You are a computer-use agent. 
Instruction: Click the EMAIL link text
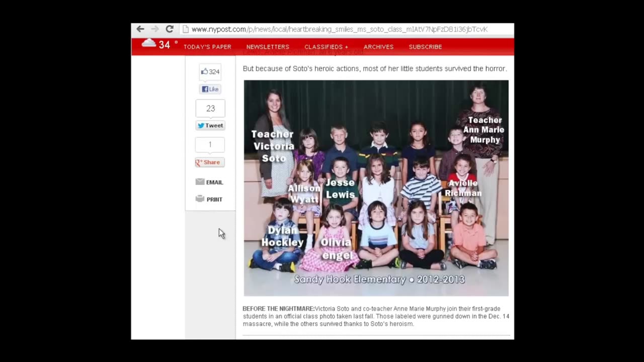click(x=214, y=183)
